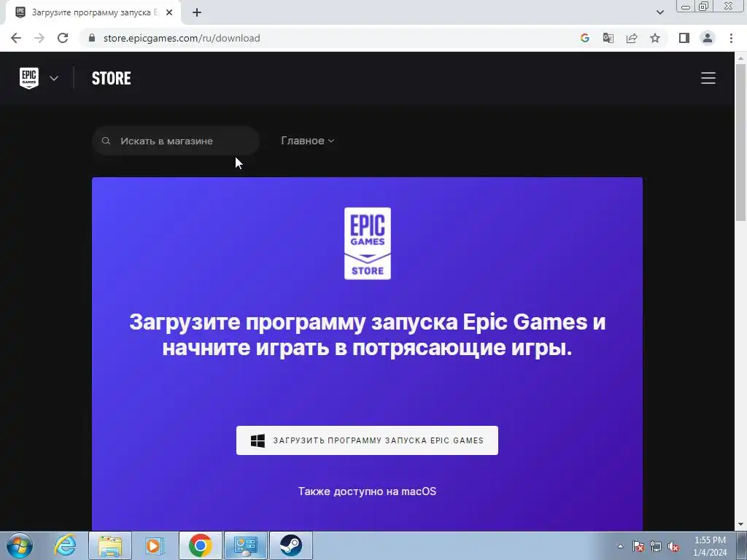Image resolution: width=747 pixels, height=560 pixels.
Task: Open the control panel taskbar icon
Action: (x=246, y=545)
